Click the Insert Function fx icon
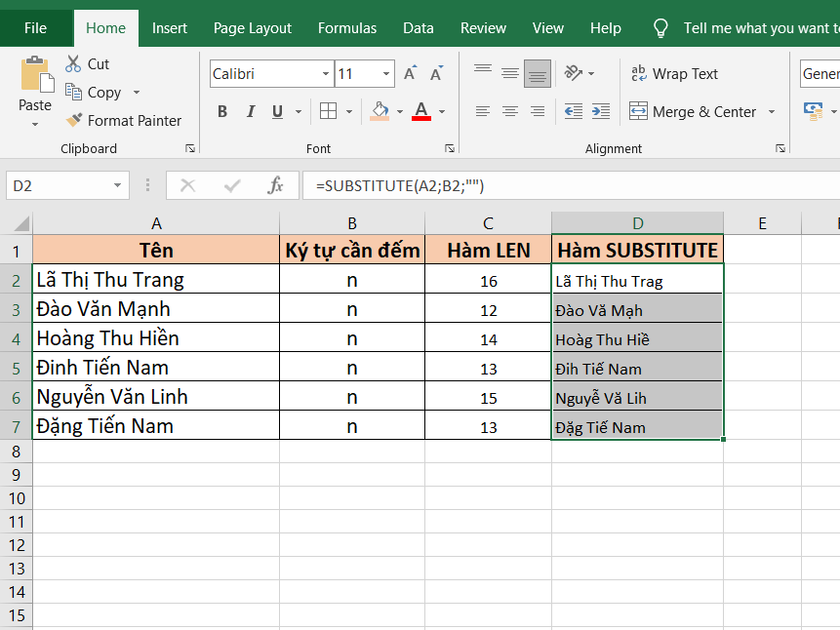 tap(276, 185)
